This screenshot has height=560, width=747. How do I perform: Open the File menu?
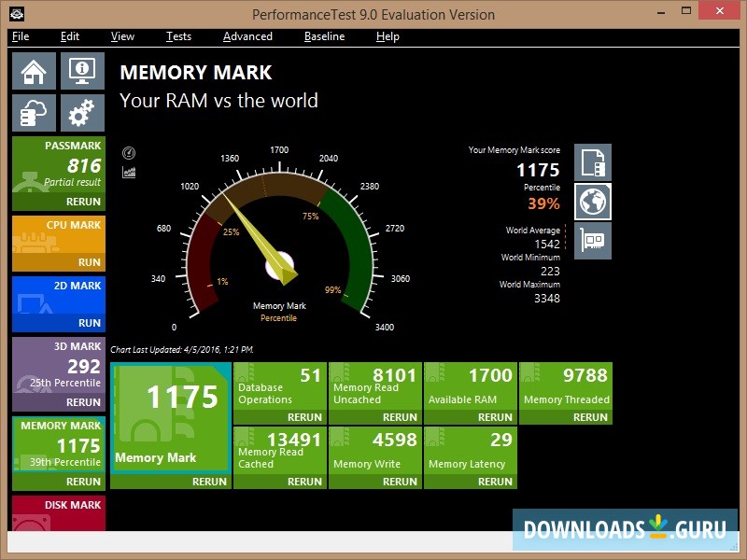tap(21, 36)
